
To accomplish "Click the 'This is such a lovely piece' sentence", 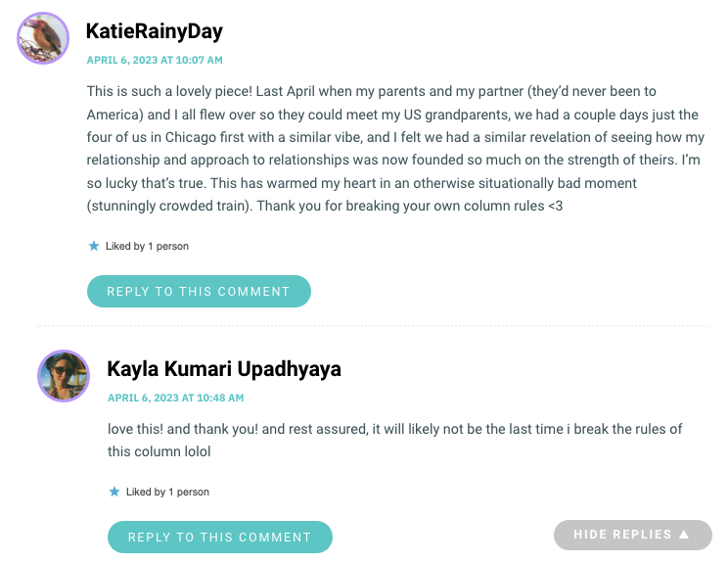I will pyautogui.click(x=169, y=91).
